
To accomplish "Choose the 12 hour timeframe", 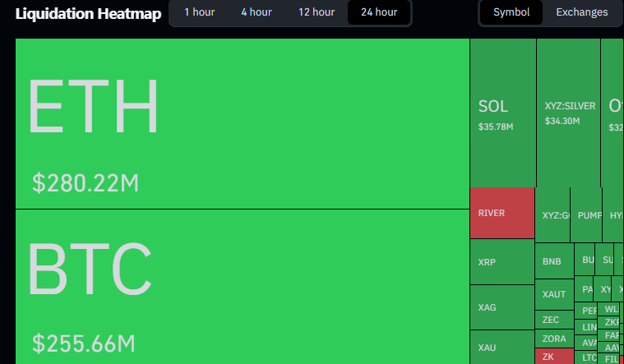I will [317, 12].
